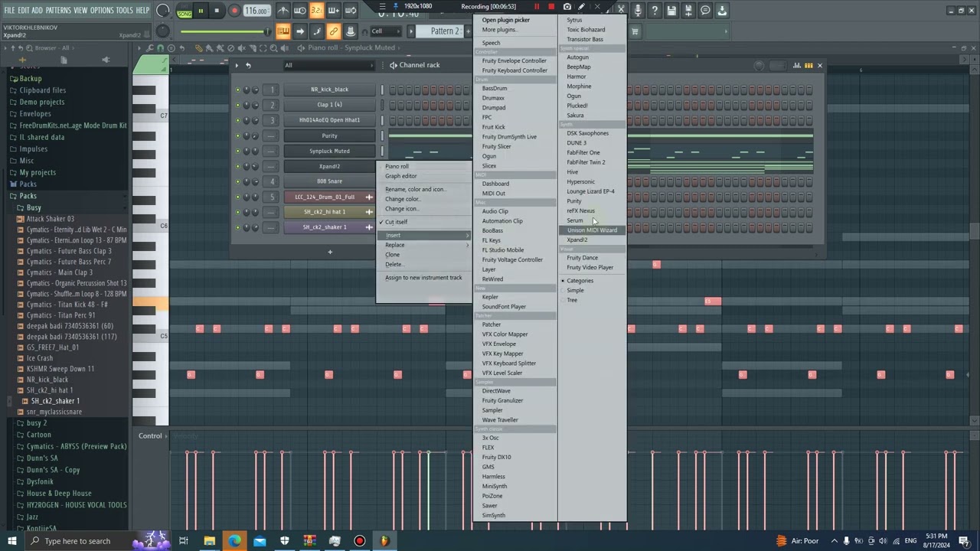This screenshot has height=551, width=980.
Task: Toggle the metronome icon
Action: pyautogui.click(x=283, y=11)
